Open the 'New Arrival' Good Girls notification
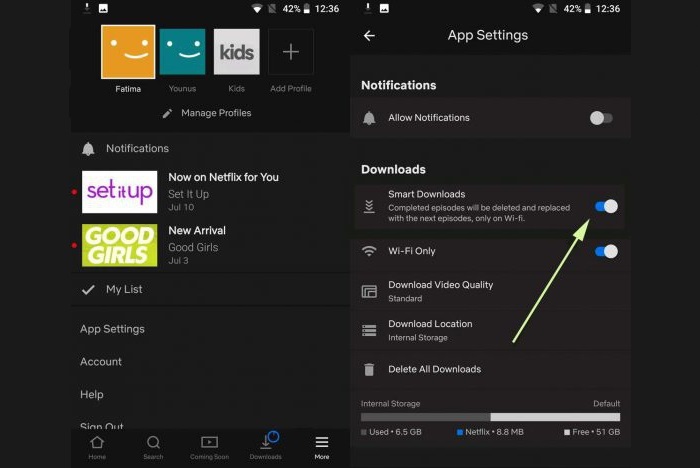This screenshot has width=700, height=468. [x=210, y=246]
